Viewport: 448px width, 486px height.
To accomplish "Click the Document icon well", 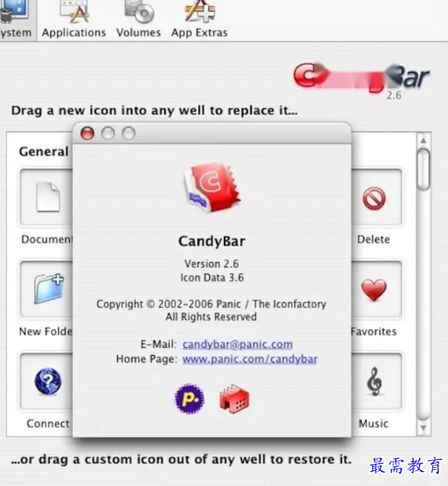I will (x=46, y=197).
